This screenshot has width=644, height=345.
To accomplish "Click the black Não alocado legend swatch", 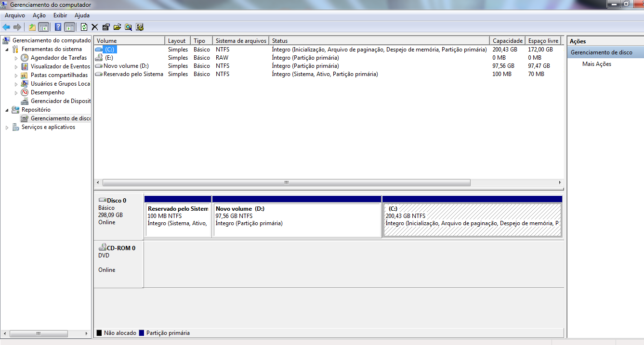I will click(x=99, y=333).
